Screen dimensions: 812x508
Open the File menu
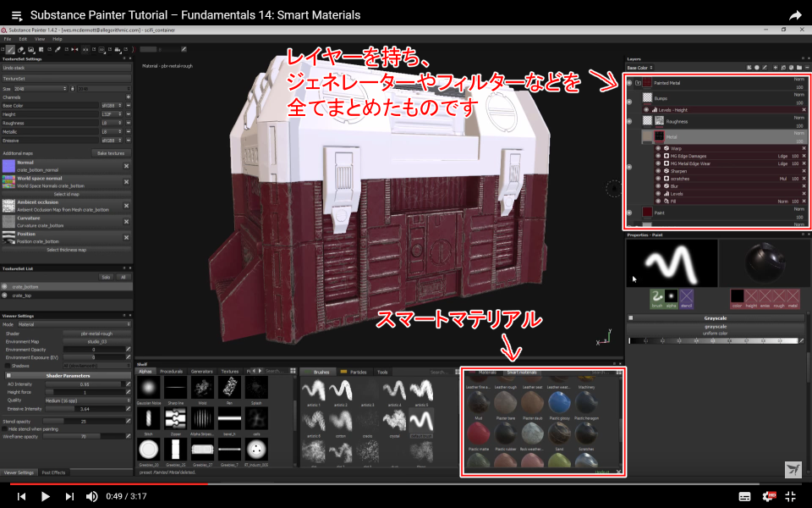click(8, 39)
